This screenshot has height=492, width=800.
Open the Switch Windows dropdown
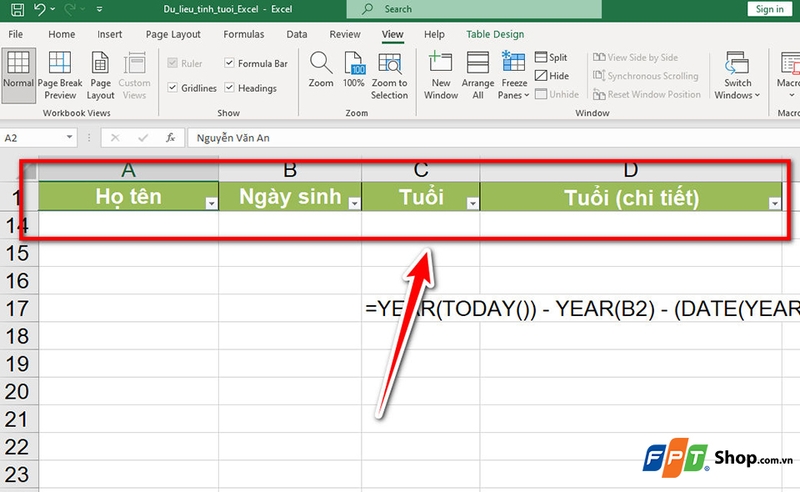click(x=737, y=75)
